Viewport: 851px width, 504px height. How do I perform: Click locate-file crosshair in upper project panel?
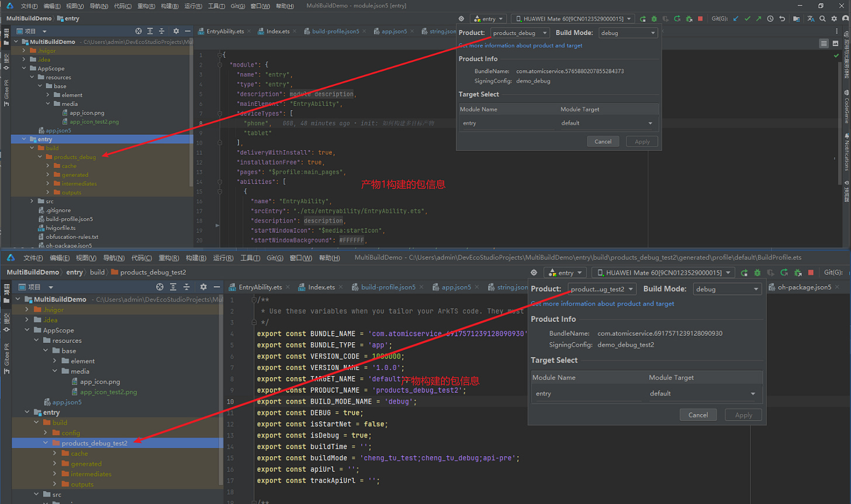click(x=139, y=31)
